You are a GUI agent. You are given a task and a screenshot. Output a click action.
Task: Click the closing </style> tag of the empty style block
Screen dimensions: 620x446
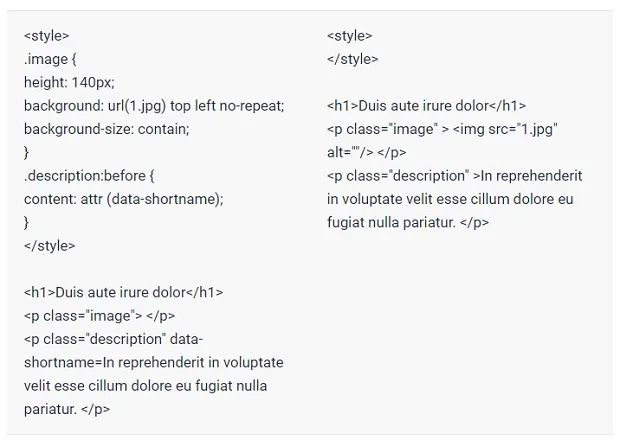pos(352,59)
